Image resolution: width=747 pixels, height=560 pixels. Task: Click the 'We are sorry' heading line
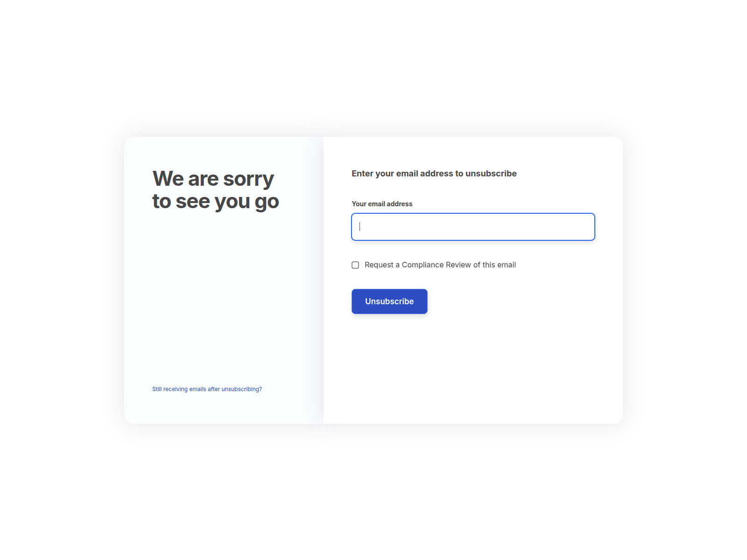point(213,179)
